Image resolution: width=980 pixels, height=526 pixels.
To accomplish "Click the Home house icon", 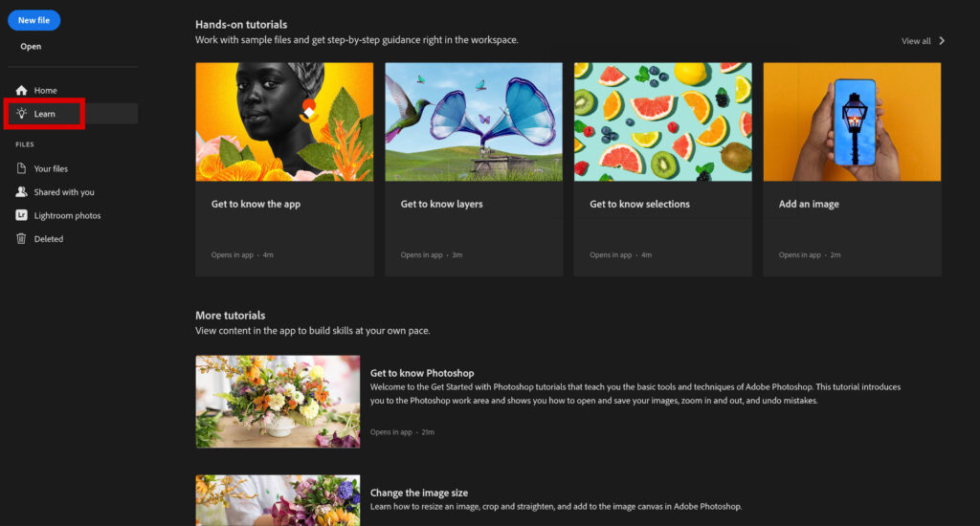I will [21, 91].
